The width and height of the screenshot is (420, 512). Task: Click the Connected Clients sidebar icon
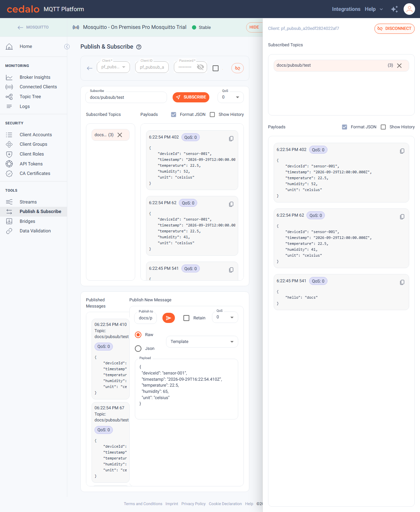(x=9, y=87)
